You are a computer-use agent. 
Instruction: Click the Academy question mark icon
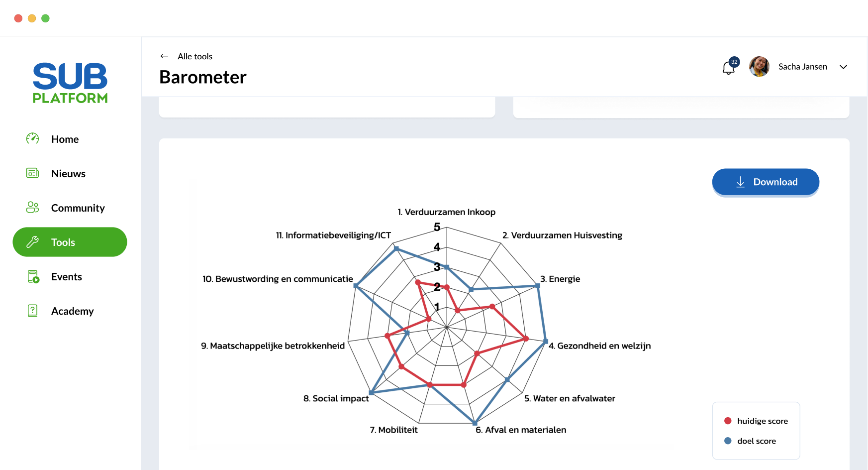(32, 311)
